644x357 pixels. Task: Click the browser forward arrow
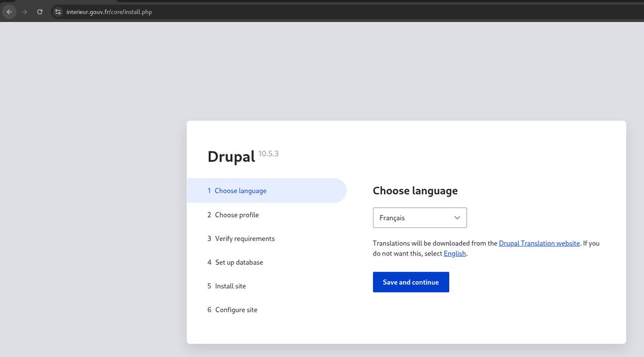(24, 12)
